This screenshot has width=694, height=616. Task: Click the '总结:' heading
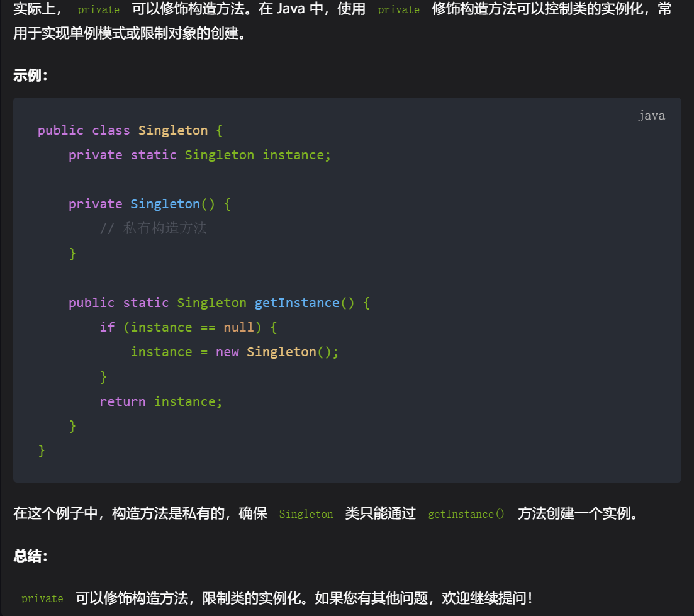(30, 556)
